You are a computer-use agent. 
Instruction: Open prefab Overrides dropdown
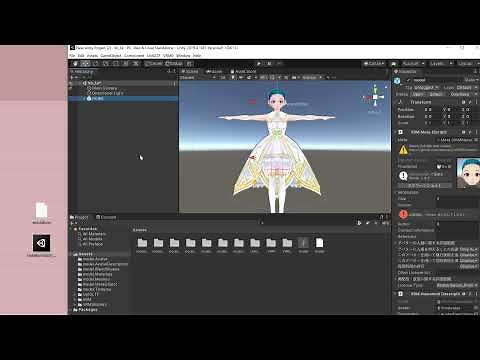coord(463,94)
